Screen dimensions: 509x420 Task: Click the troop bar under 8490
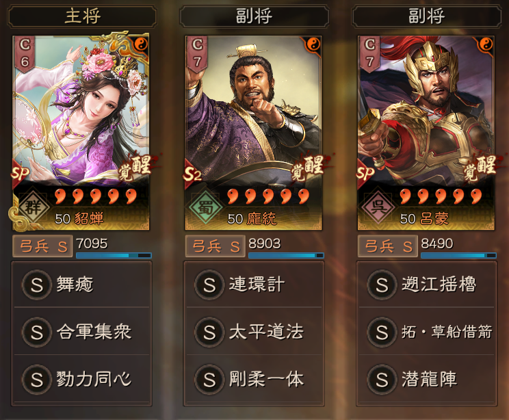point(458,255)
